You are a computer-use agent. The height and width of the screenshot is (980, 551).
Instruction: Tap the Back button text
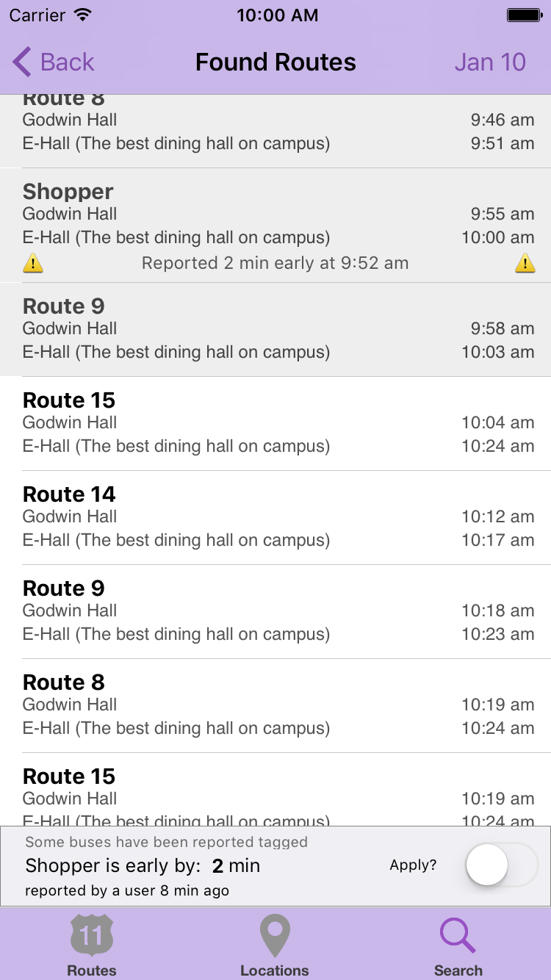coord(67,62)
